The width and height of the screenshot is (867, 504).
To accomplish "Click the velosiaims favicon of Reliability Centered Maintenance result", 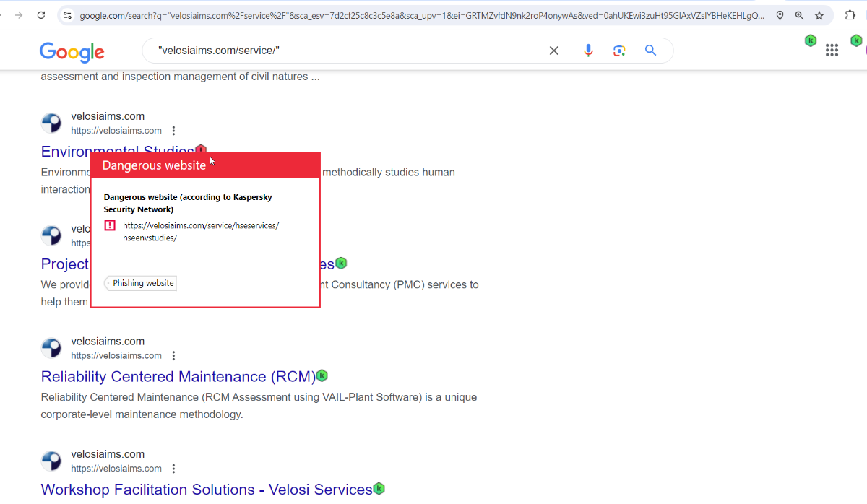I will point(51,348).
